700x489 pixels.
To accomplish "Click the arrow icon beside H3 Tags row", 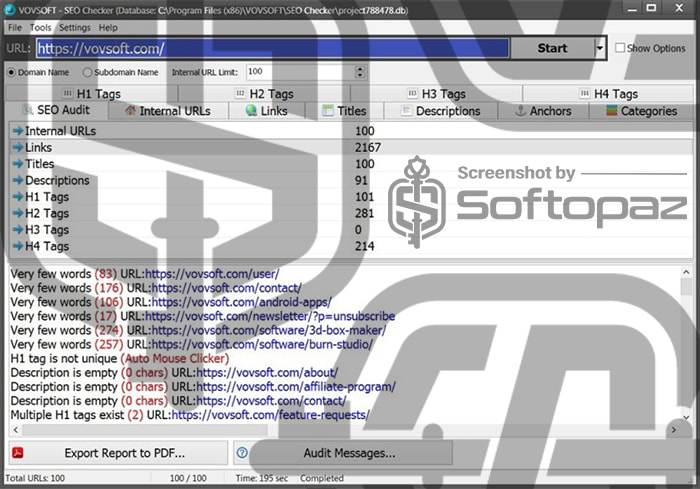I will pyautogui.click(x=18, y=230).
